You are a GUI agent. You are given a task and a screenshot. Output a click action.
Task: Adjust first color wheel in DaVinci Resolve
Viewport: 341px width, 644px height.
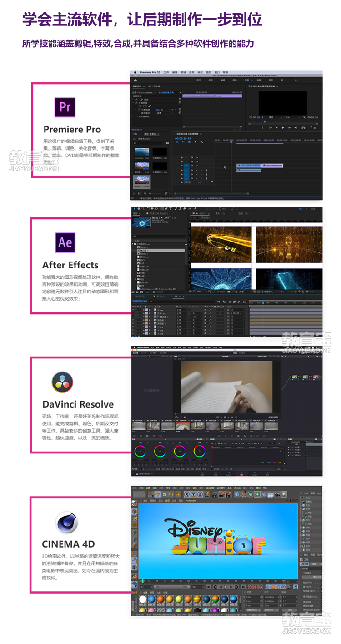point(141,451)
